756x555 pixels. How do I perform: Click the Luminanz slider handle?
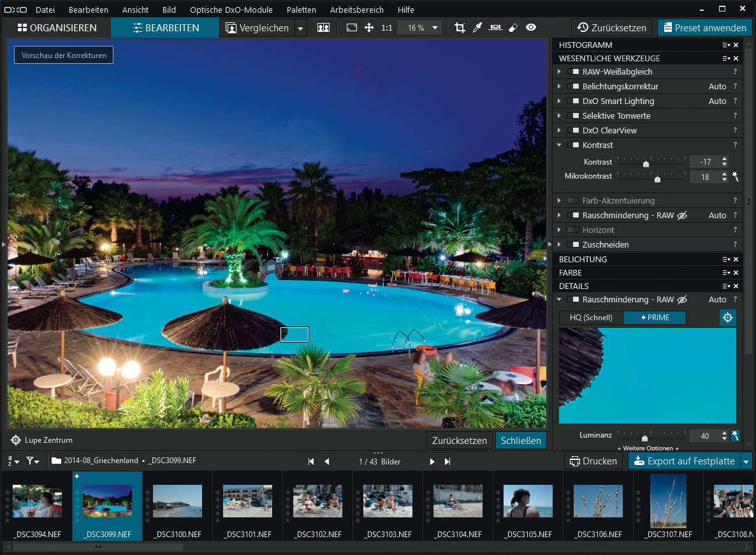644,438
